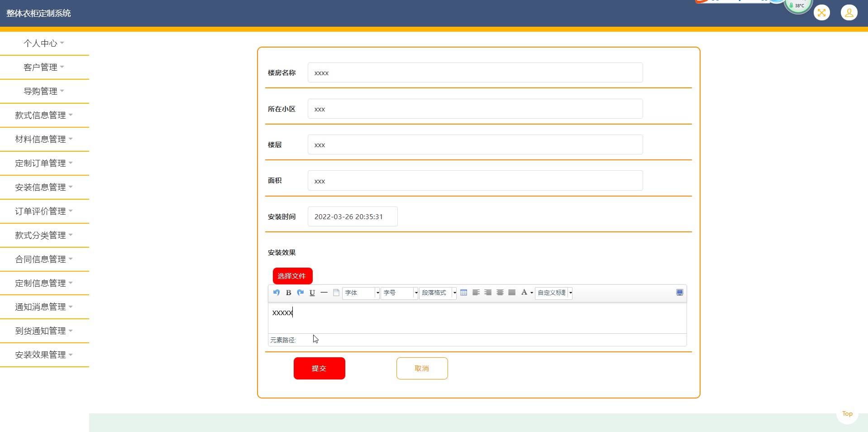The height and width of the screenshot is (432, 868).
Task: Expand the 款式信息管理 sidebar menu
Action: tap(44, 115)
